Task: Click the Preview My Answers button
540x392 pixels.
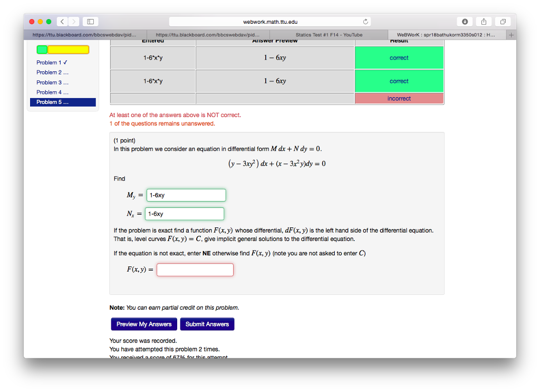Action: click(x=143, y=324)
